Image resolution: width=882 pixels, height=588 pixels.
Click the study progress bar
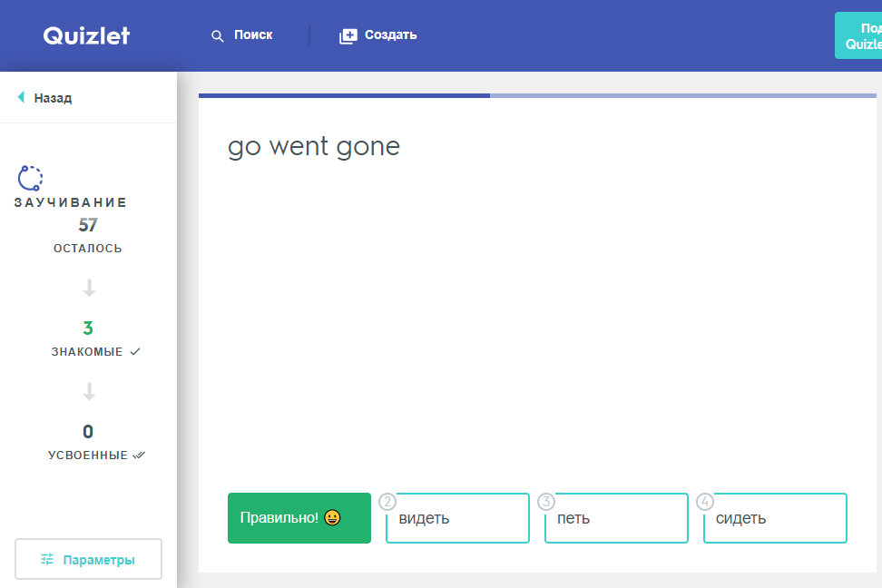[x=537, y=95]
